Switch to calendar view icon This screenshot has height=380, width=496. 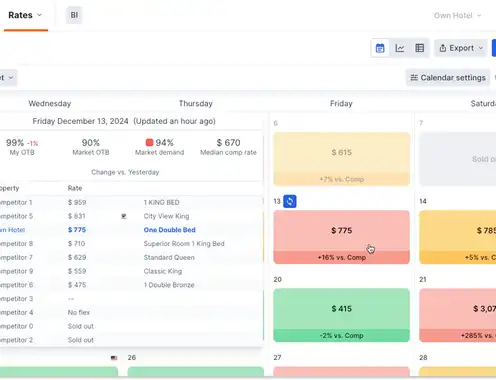tap(380, 48)
